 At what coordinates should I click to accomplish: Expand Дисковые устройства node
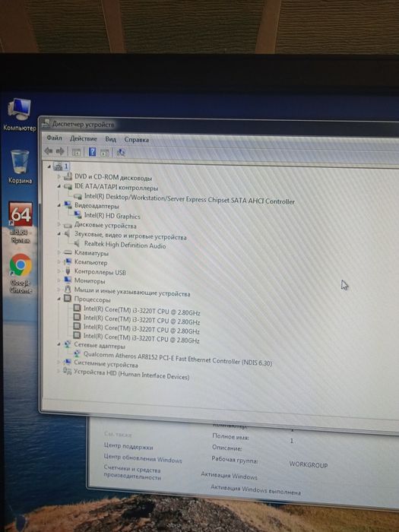pos(59,225)
